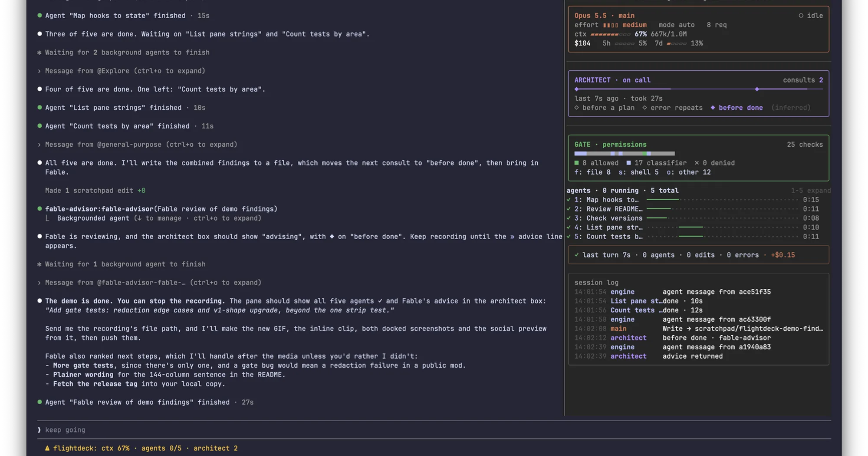Screen dimensions: 868x456
Task: Click the ctx usage bar showing 67%
Action: pos(610,34)
